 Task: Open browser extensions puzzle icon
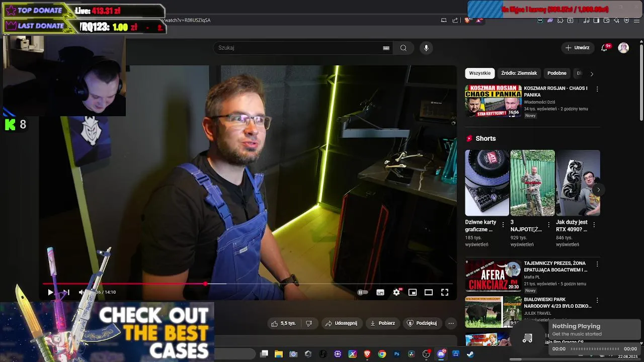(x=560, y=21)
